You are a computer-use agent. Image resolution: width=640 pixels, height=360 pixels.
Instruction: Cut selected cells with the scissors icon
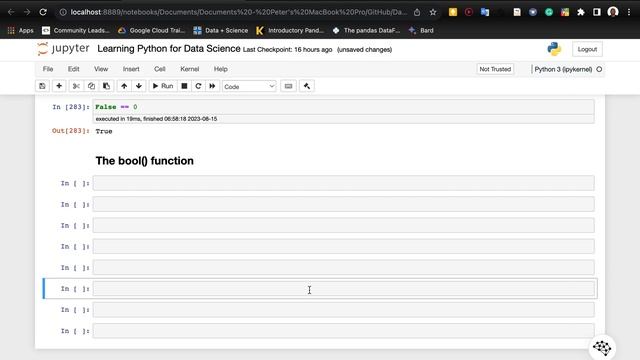[76, 86]
